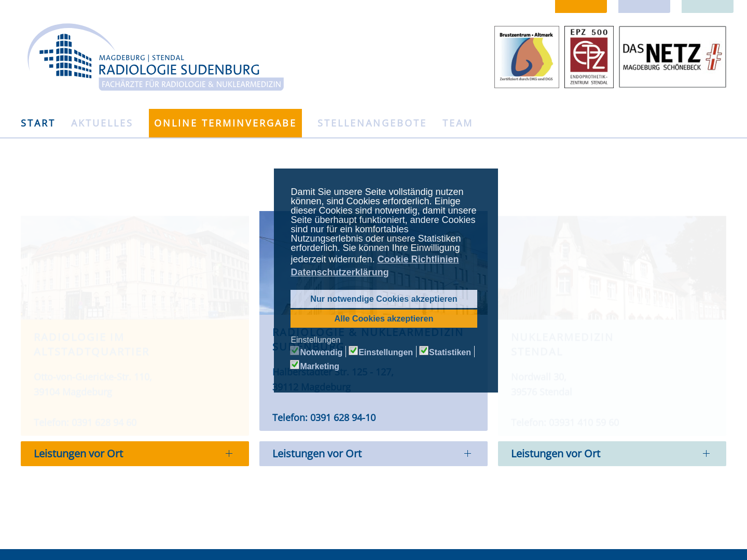Click the plus icon in teal bar

[706, 454]
